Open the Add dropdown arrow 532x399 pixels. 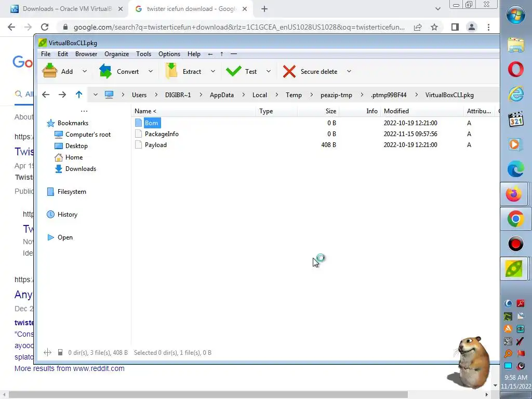pyautogui.click(x=85, y=71)
